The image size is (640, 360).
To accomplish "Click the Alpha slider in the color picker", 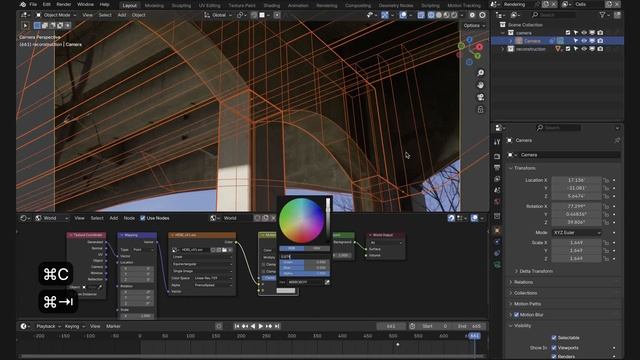I will (304, 273).
